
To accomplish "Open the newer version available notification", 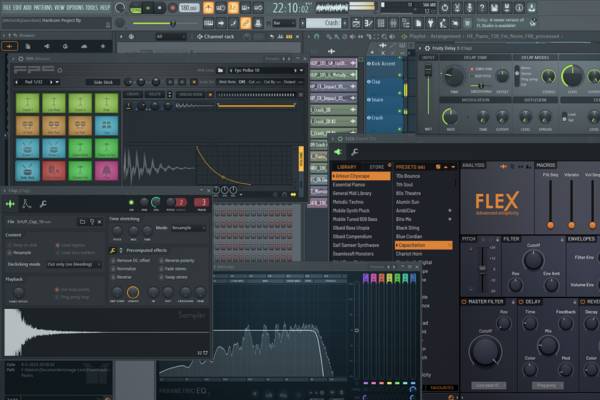I will [x=501, y=23].
